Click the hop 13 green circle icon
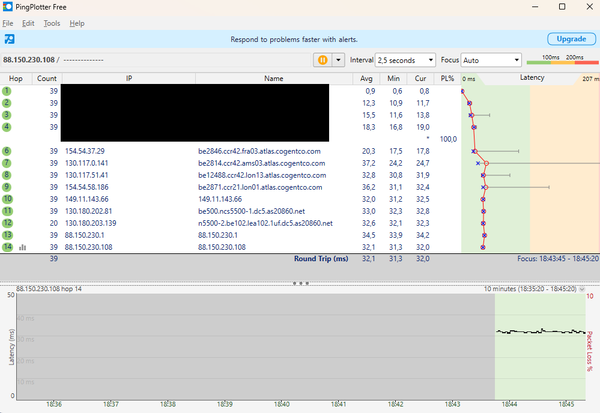 point(7,235)
